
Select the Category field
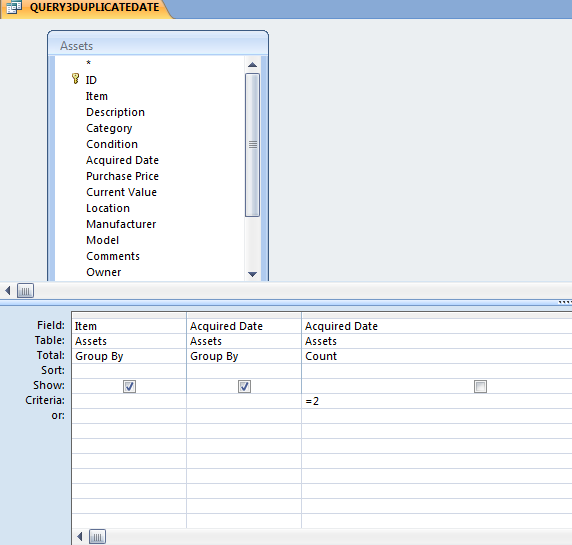click(x=109, y=128)
